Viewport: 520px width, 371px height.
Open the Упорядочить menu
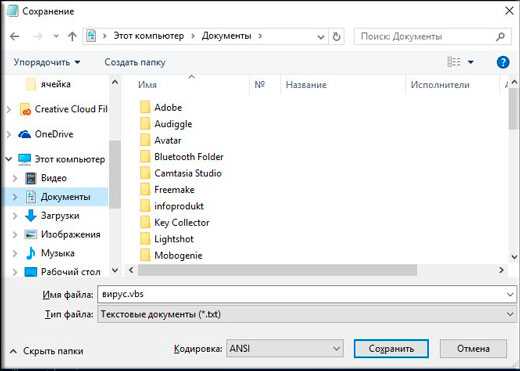click(47, 62)
